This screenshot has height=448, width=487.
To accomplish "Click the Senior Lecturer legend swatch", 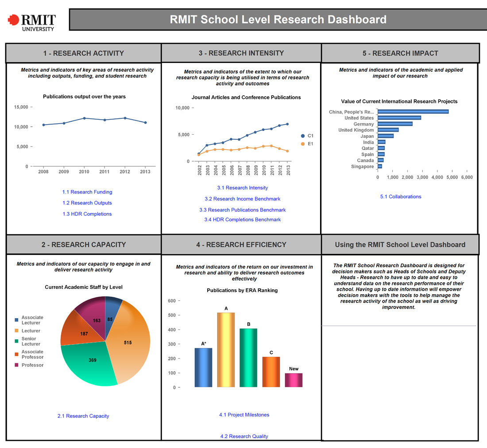I will coord(16,341).
